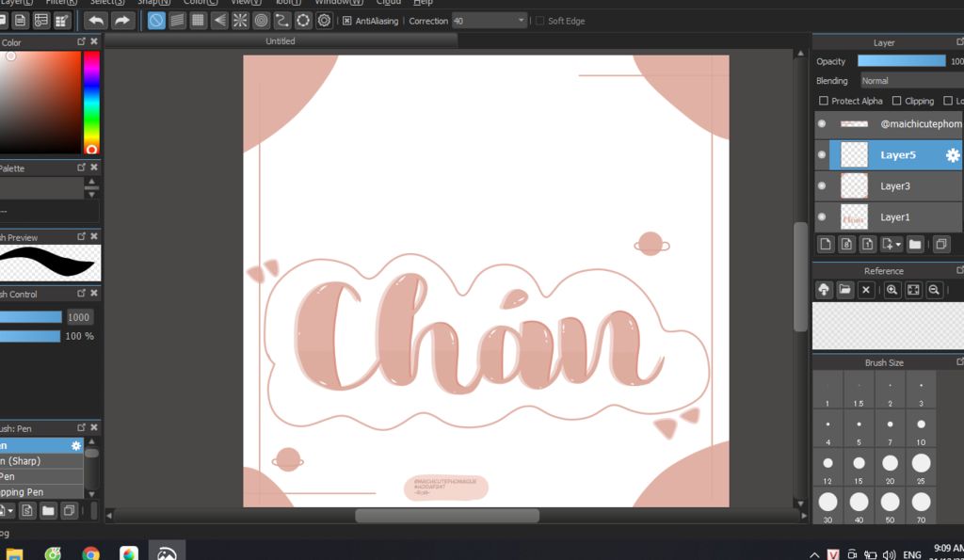Enable the crisscross grid snap guide
The image size is (964, 560).
(x=198, y=21)
